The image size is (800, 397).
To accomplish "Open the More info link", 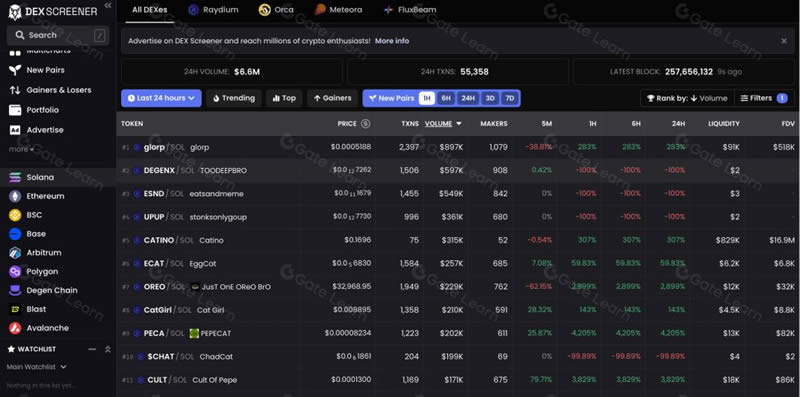I will tap(392, 41).
